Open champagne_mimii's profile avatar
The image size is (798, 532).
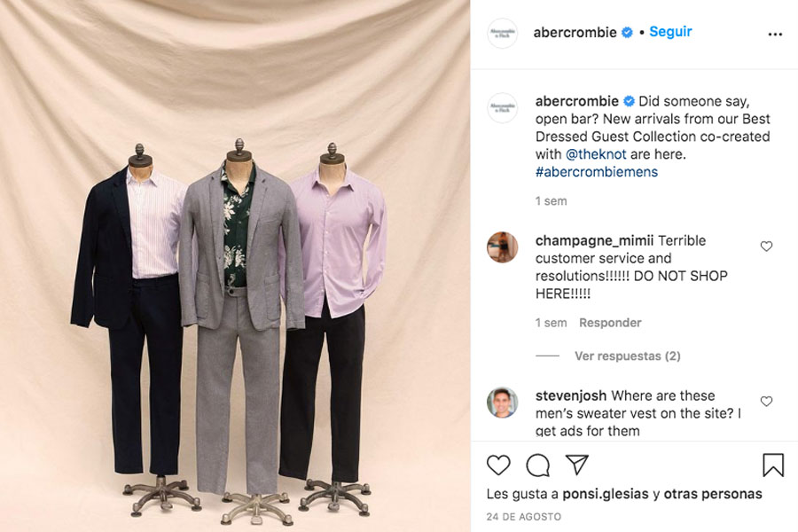[503, 247]
